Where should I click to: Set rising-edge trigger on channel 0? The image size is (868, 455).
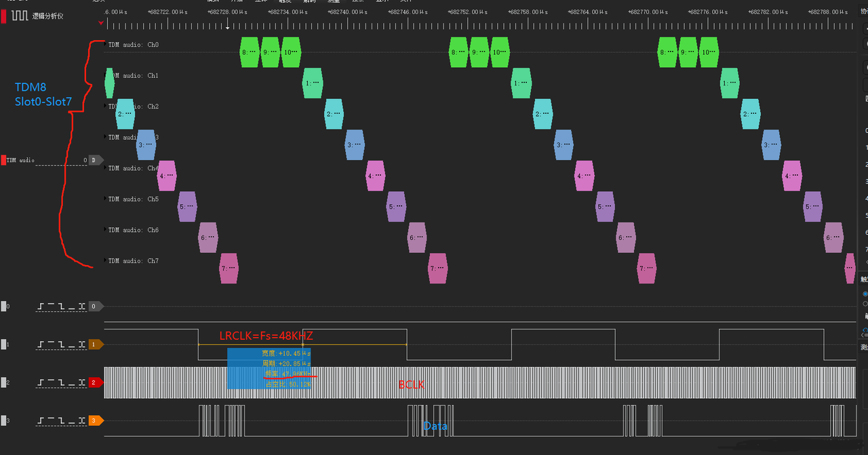[x=41, y=306]
